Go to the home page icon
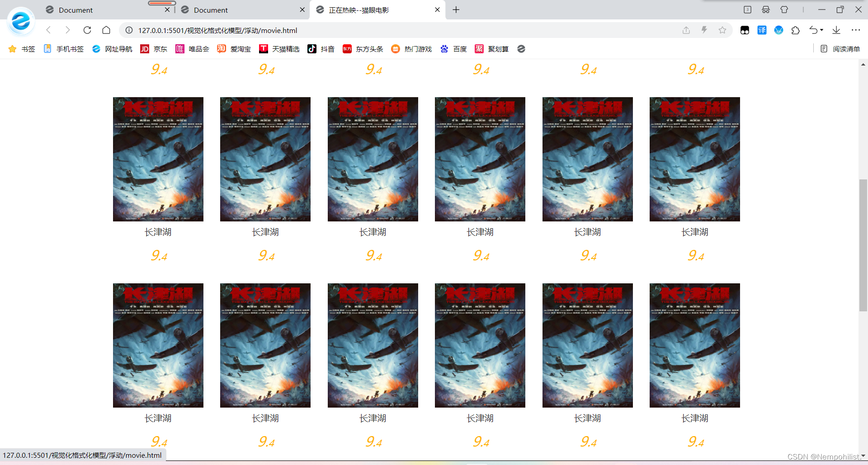Image resolution: width=868 pixels, height=465 pixels. (106, 30)
